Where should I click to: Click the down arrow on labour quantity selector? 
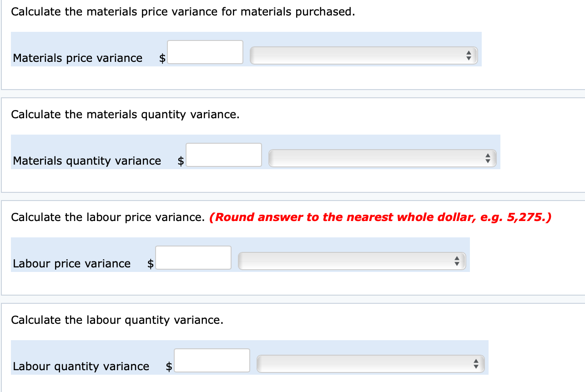click(x=477, y=366)
